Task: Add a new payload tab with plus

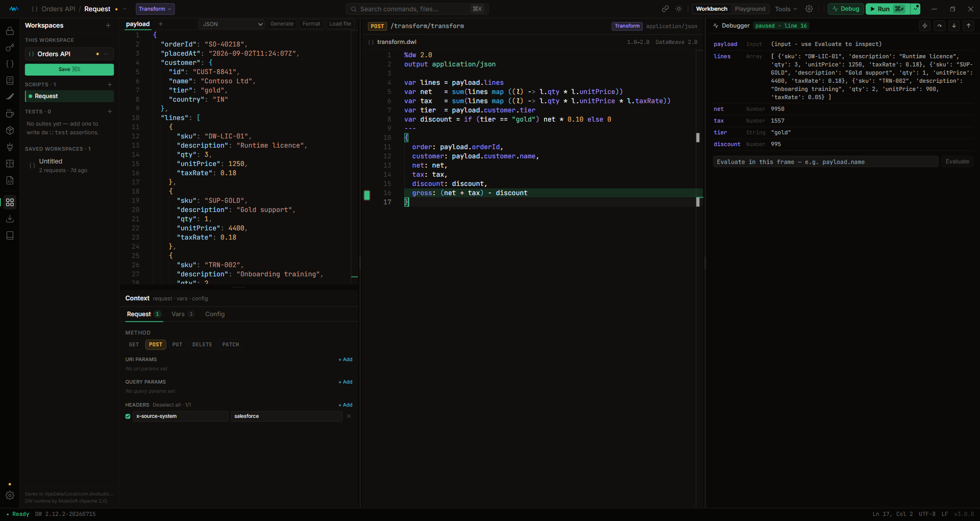Action: pyautogui.click(x=161, y=24)
